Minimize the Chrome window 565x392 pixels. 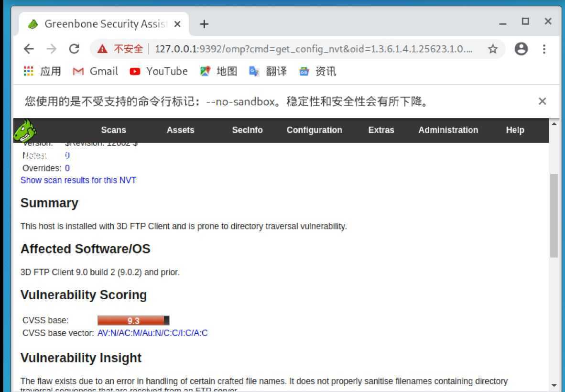503,23
